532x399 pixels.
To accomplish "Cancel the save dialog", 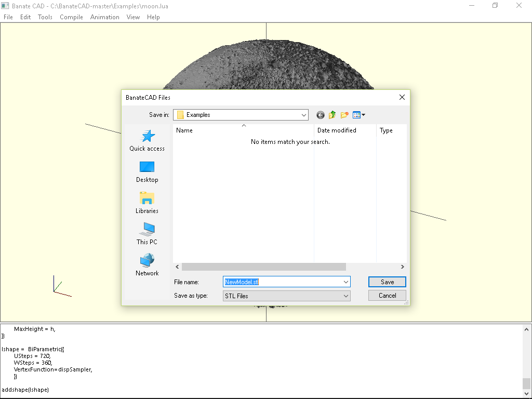I will pos(387,295).
